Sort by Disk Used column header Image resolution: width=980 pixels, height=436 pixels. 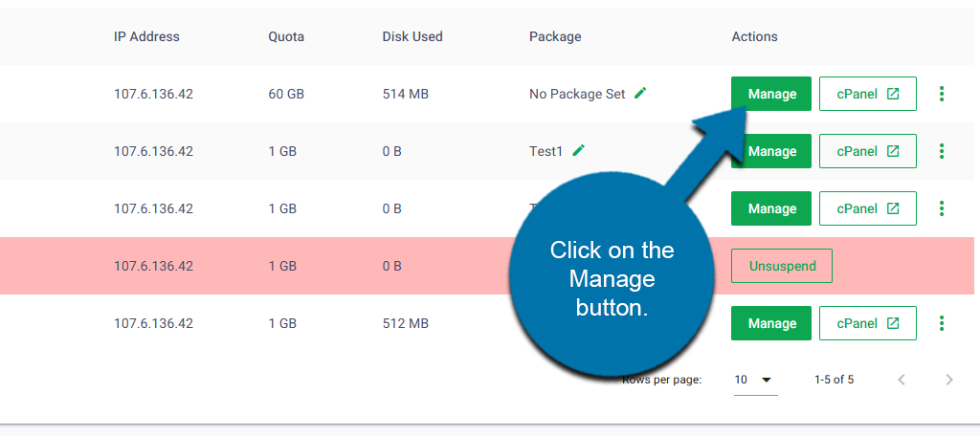coord(412,37)
